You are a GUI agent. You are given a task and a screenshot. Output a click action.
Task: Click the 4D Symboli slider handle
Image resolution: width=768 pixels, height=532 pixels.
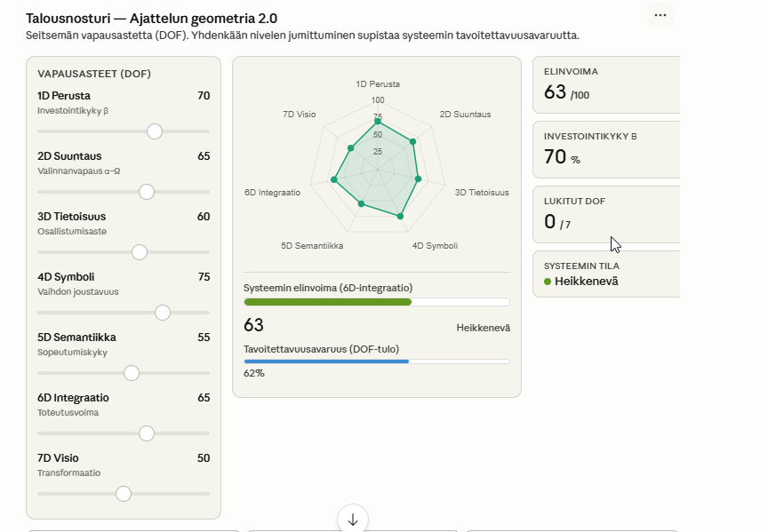(162, 313)
